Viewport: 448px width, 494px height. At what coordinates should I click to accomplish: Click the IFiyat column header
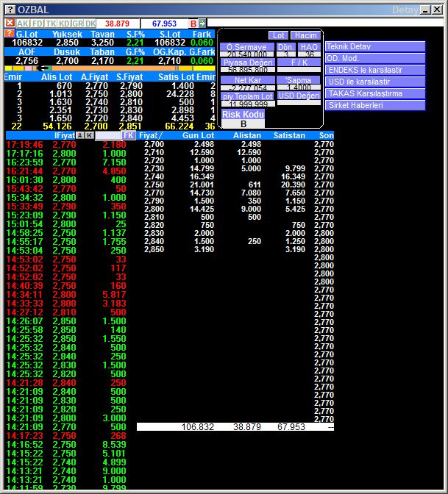point(65,135)
